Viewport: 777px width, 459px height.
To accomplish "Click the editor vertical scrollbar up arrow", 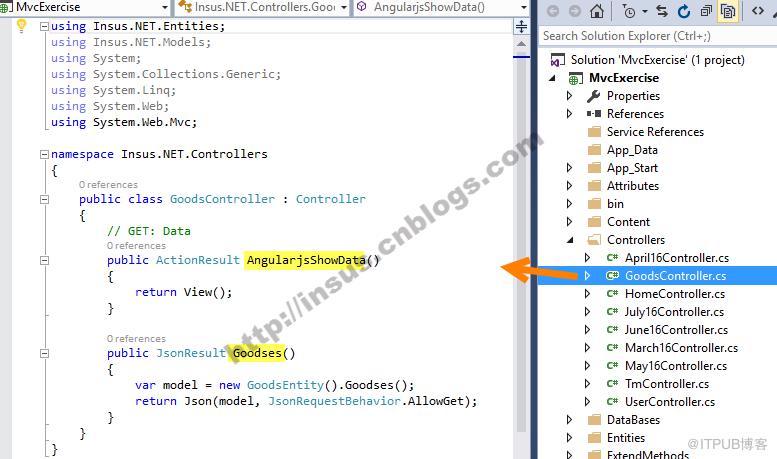I will pos(521,44).
